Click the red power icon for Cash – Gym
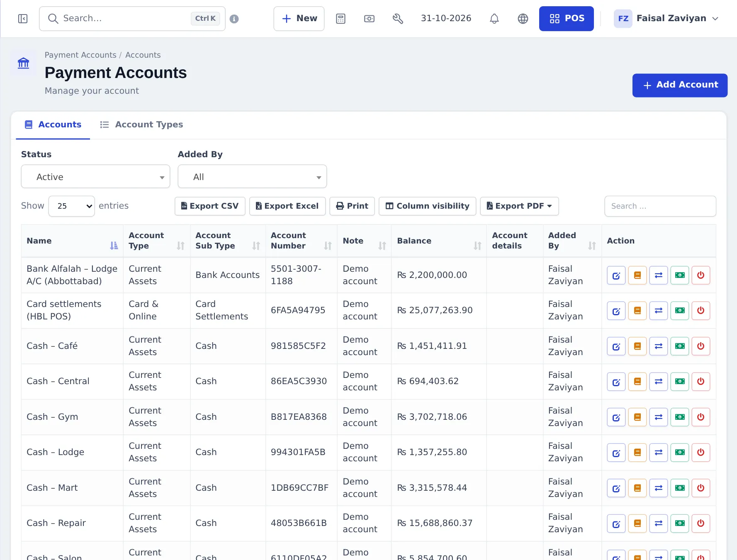The width and height of the screenshot is (737, 560). pos(701,417)
